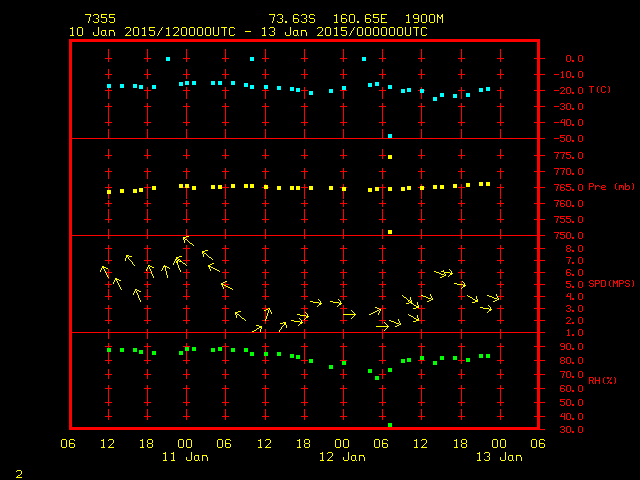Click the '-10.0' temperature scale value
This screenshot has width=640, height=480.
click(569, 75)
